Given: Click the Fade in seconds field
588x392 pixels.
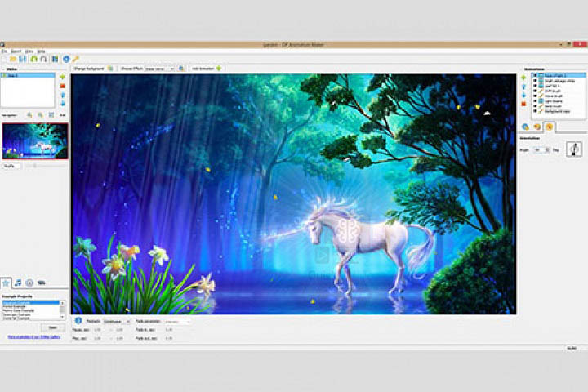Looking at the screenshot, I should tap(170, 330).
